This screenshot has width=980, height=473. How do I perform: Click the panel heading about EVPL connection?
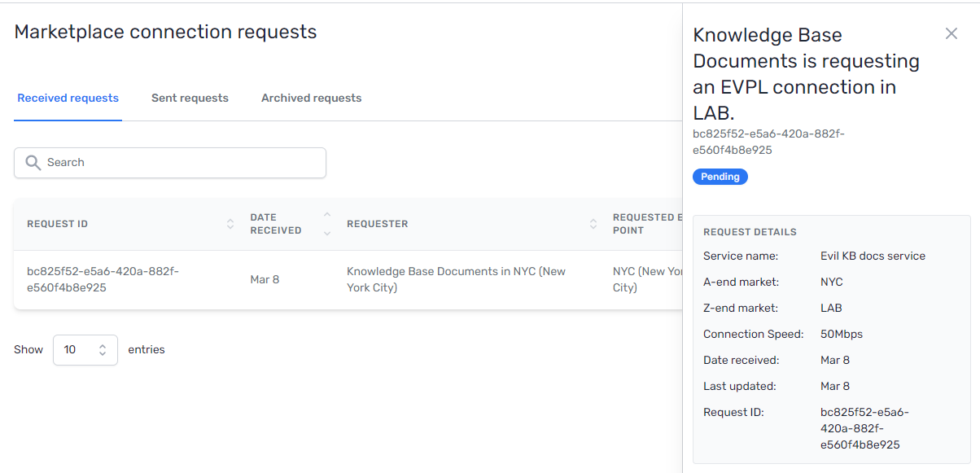point(806,74)
